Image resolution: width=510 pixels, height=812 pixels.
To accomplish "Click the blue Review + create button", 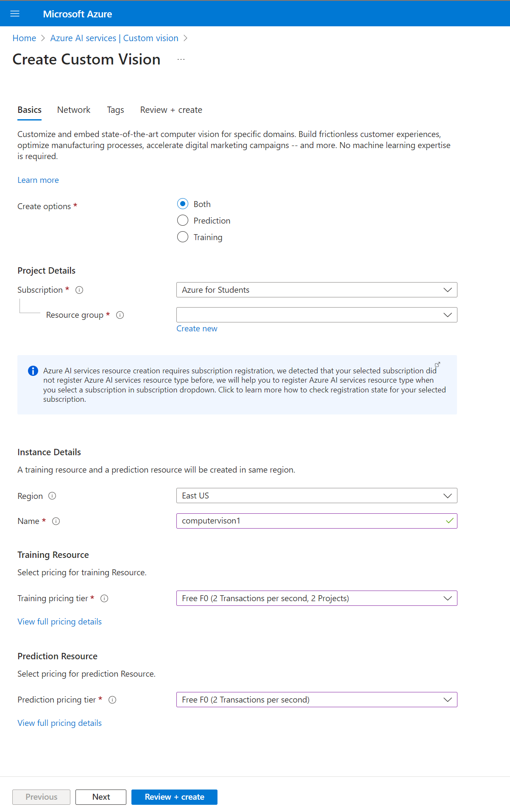I will click(x=174, y=797).
